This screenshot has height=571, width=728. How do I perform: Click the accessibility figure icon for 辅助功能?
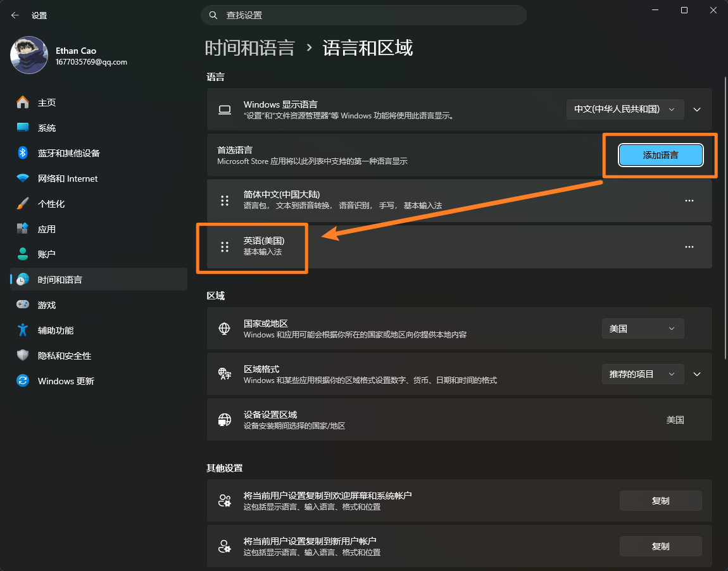point(23,330)
